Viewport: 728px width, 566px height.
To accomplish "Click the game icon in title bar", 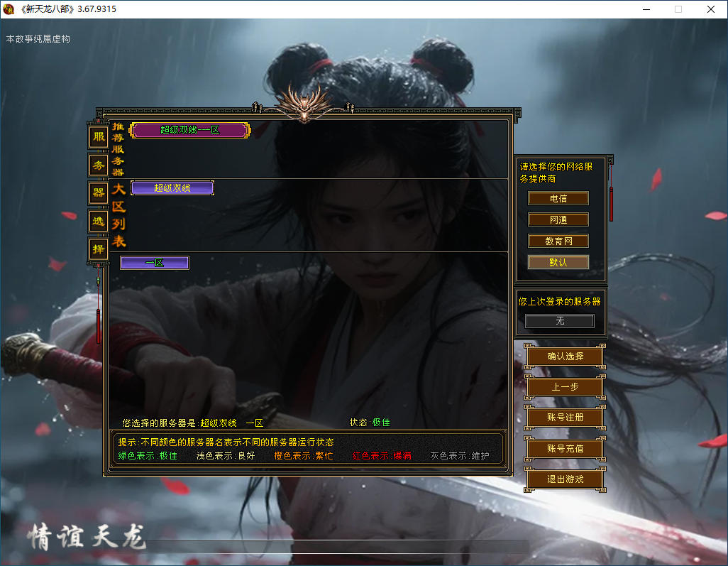I will click(9, 9).
